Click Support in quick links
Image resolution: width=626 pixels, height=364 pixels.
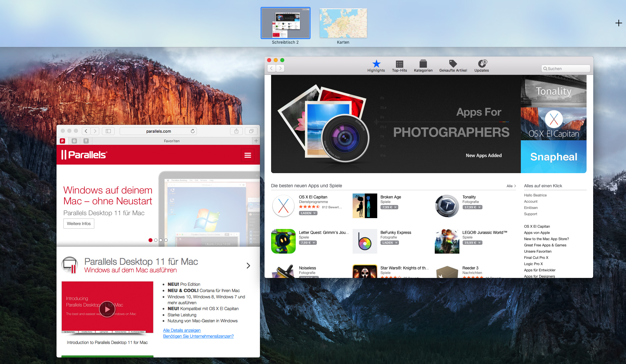tap(530, 214)
